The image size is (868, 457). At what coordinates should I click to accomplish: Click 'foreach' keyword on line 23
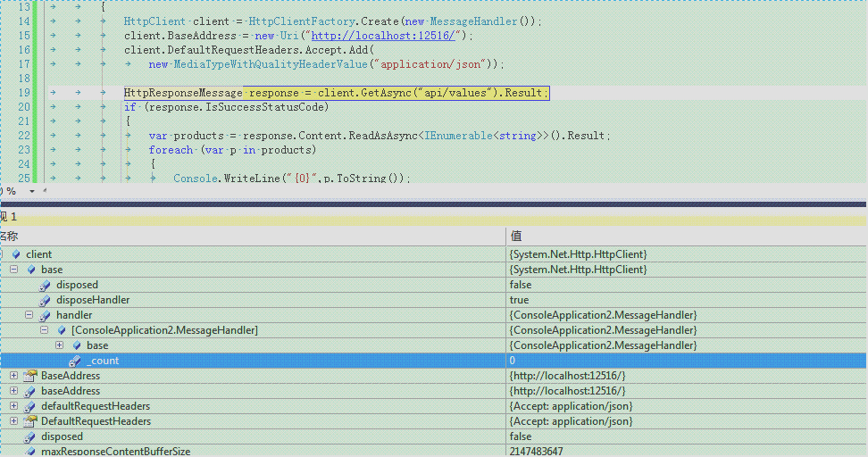point(171,150)
